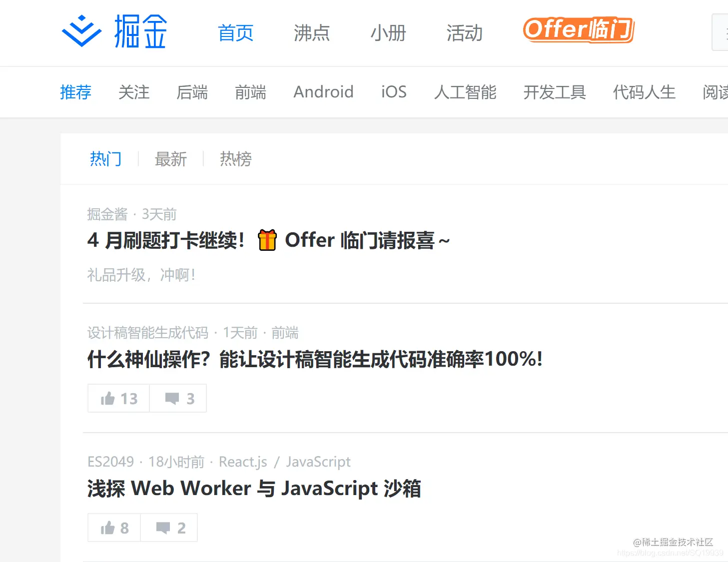Open author 设计稿智能生成代码 profile

(x=147, y=333)
